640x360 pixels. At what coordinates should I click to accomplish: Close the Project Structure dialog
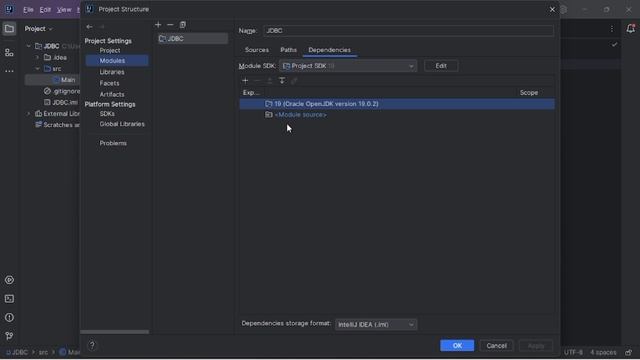[x=552, y=9]
